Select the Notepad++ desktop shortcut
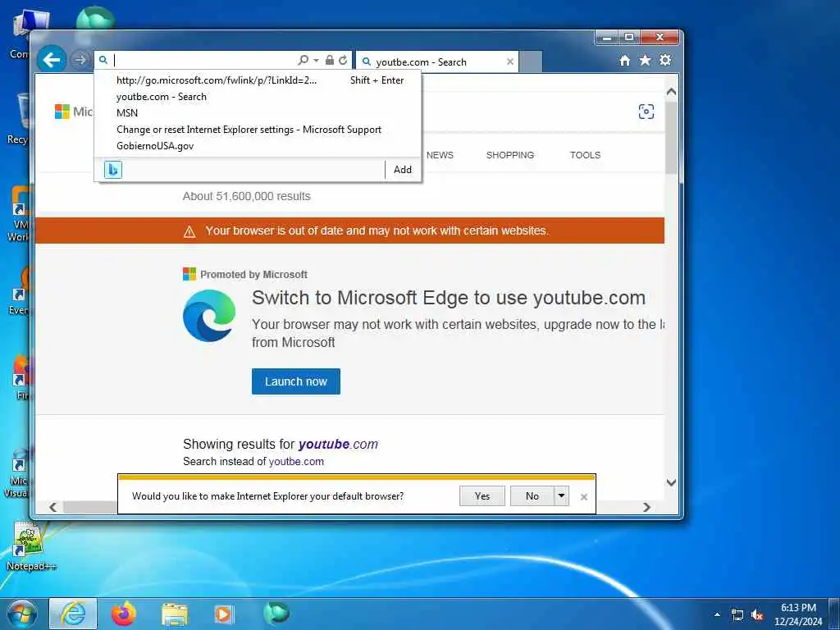Viewport: 840px width, 630px height. tap(30, 546)
